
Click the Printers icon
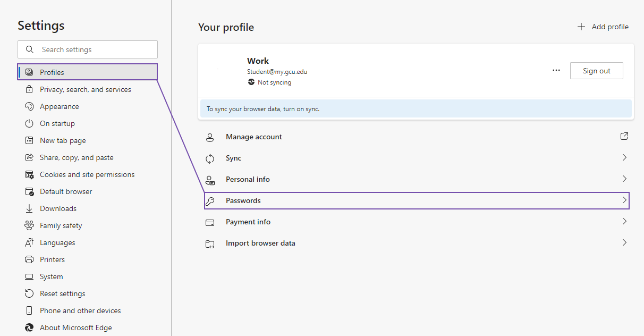click(x=29, y=259)
